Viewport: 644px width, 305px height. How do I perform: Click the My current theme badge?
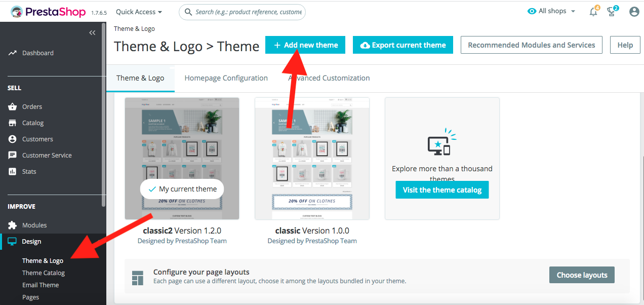(182, 188)
